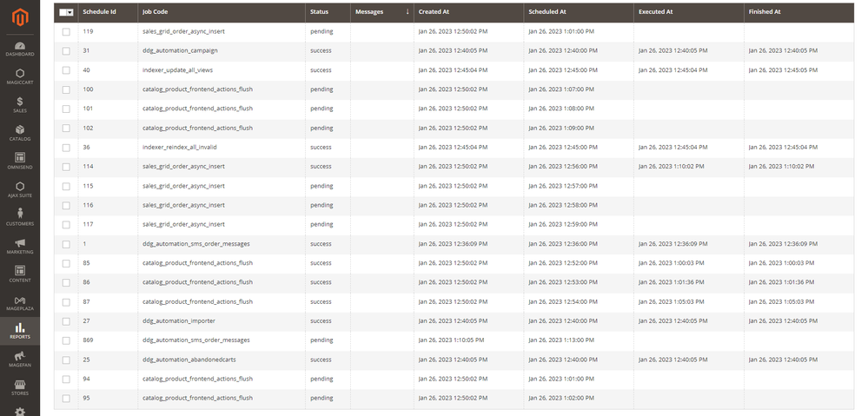Check the row with schedule id 100
This screenshot has height=416, width=868.
click(x=66, y=89)
